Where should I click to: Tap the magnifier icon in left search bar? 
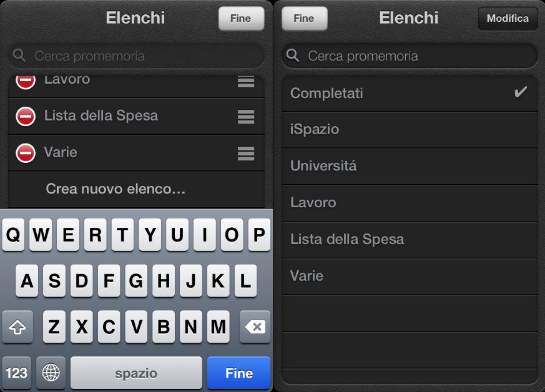coord(20,56)
